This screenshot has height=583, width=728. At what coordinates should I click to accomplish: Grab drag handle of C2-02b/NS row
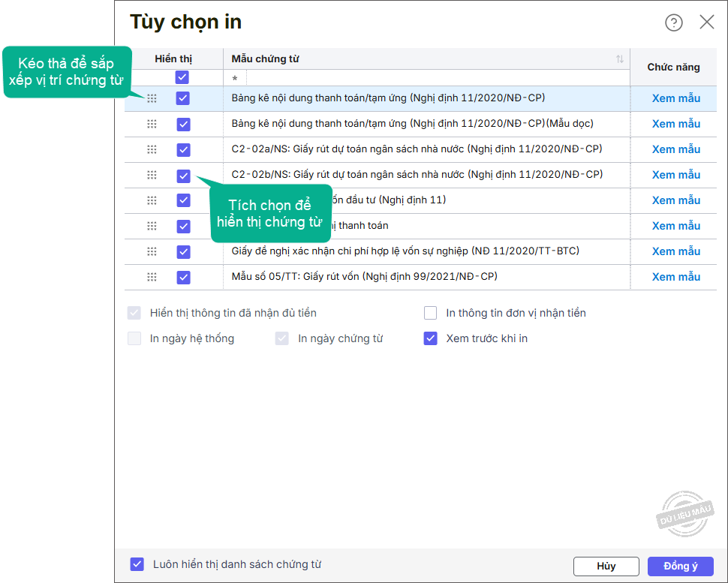(152, 175)
